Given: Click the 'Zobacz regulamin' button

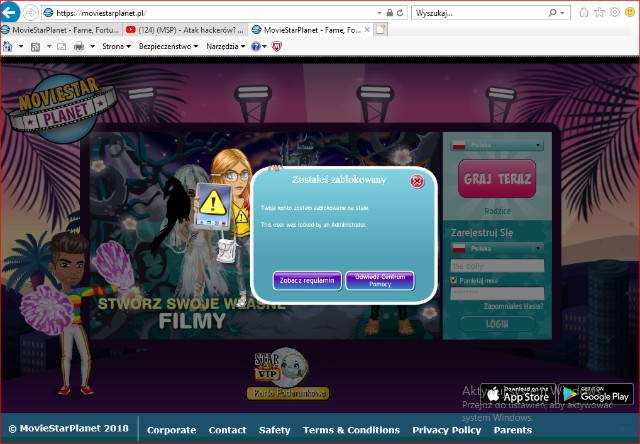Looking at the screenshot, I should 307,280.
